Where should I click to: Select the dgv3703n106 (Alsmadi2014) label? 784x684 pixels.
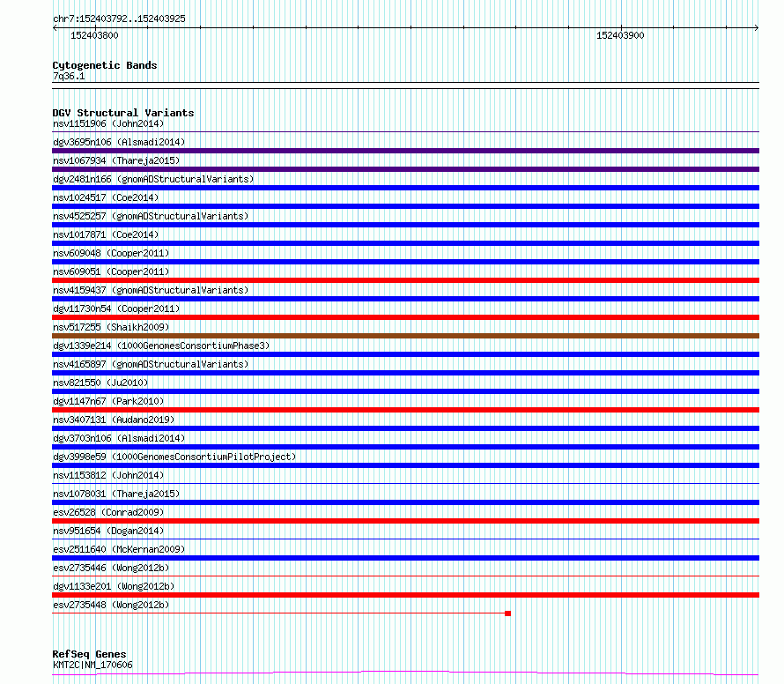pos(119,438)
